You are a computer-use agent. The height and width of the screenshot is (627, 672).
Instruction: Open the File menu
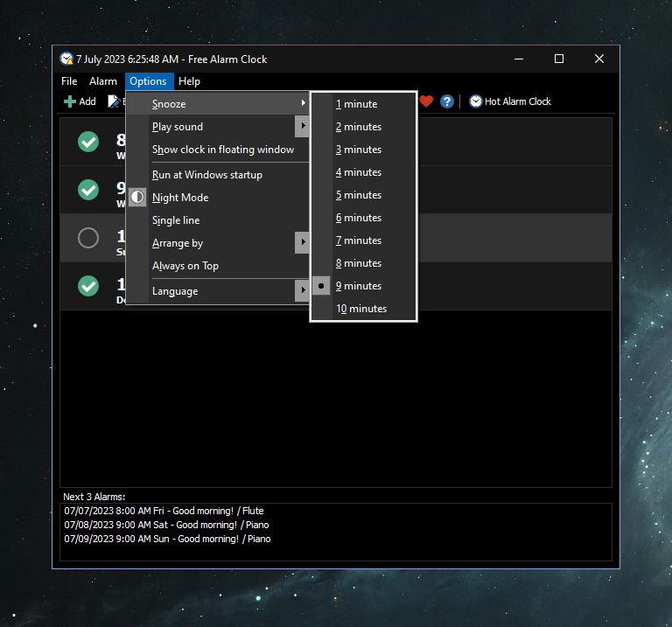pos(69,81)
